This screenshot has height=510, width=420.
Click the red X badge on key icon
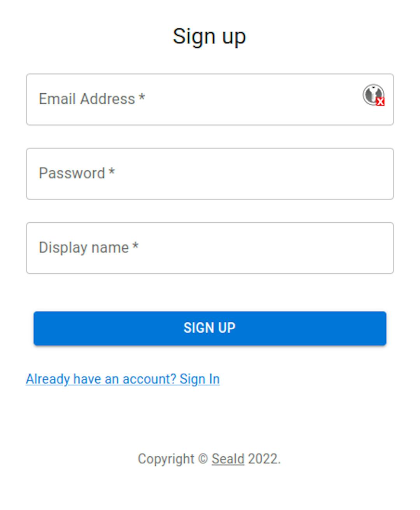tap(380, 102)
